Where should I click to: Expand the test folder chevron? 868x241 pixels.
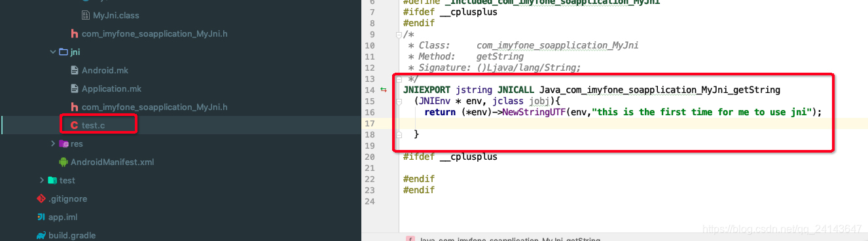pyautogui.click(x=42, y=180)
